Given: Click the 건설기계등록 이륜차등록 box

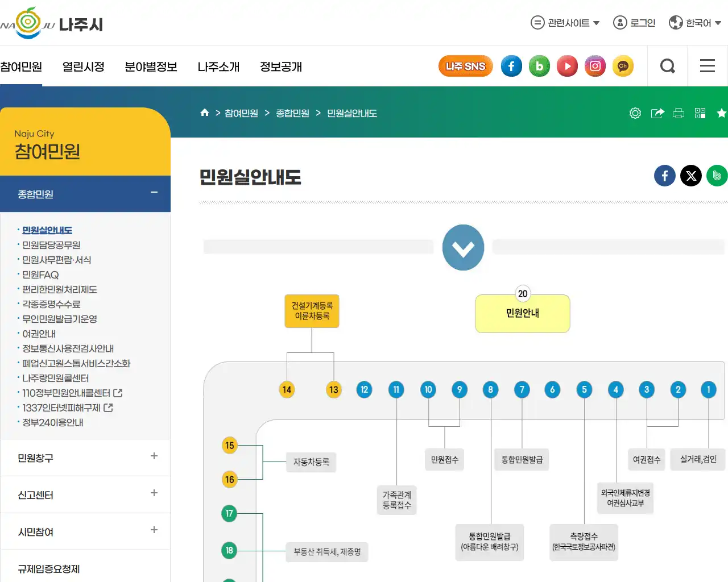Looking at the screenshot, I should [x=312, y=311].
